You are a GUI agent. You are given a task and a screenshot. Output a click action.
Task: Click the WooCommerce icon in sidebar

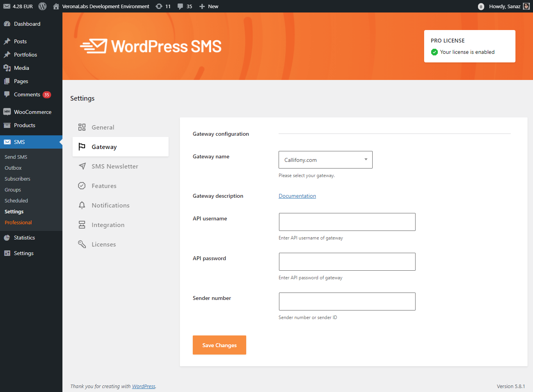[7, 112]
